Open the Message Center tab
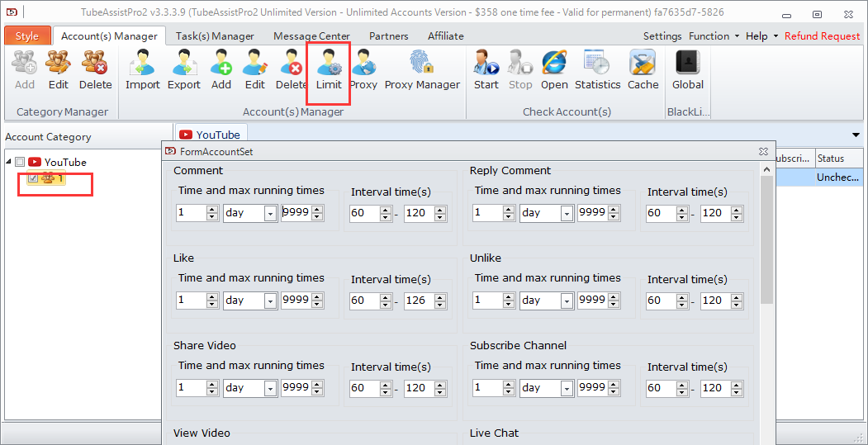The width and height of the screenshot is (868, 445). (313, 36)
